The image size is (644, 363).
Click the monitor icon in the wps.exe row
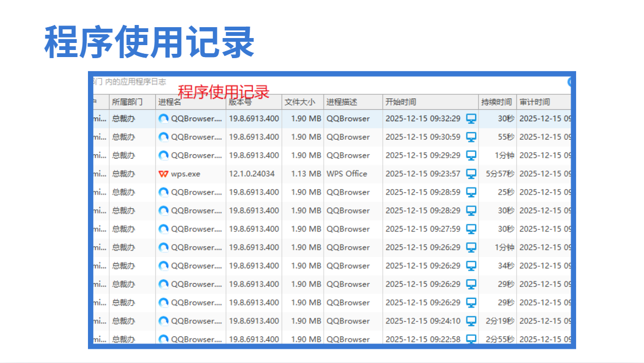(x=471, y=174)
